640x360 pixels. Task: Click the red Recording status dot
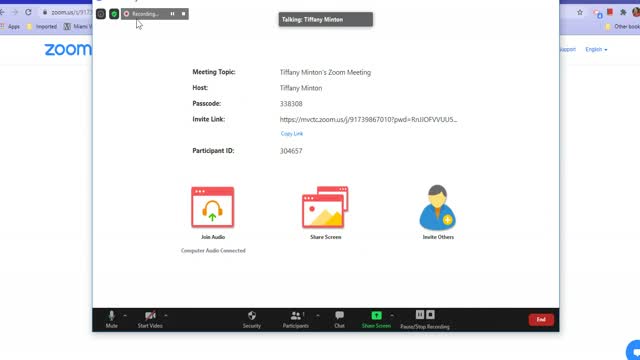[127, 14]
